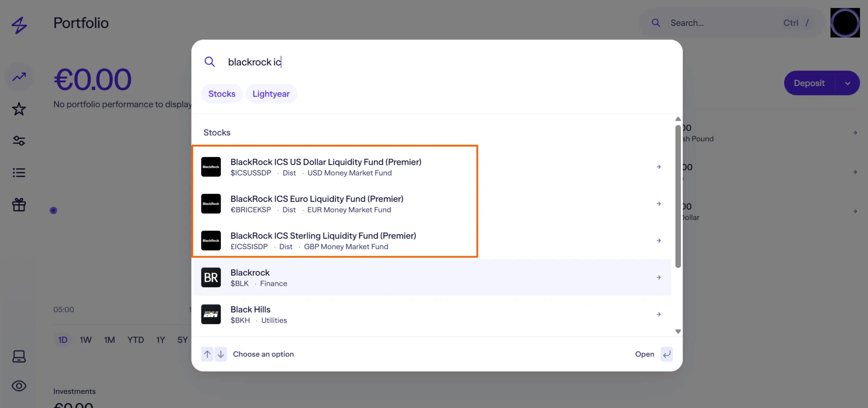Click the gift rewards icon in the sidebar

(x=19, y=205)
